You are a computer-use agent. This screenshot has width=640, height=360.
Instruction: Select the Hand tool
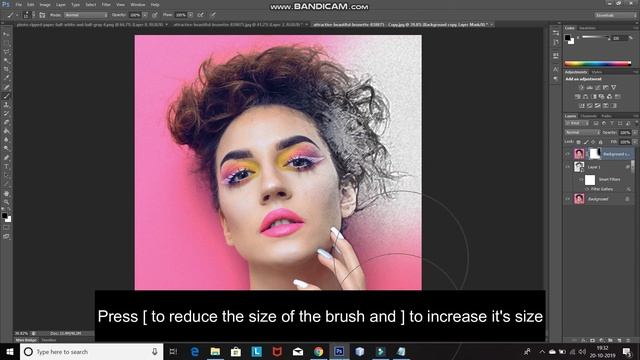(x=6, y=193)
